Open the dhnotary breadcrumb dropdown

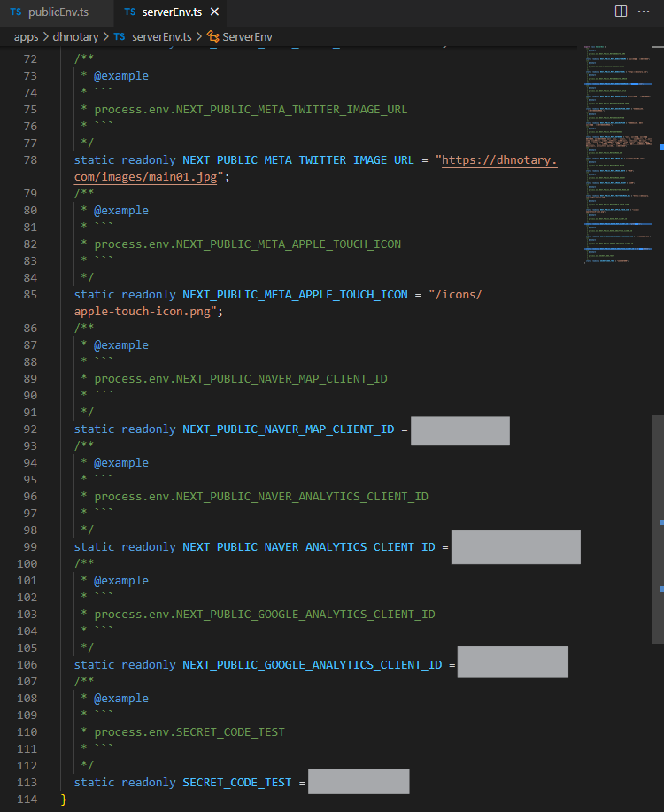tap(74, 37)
